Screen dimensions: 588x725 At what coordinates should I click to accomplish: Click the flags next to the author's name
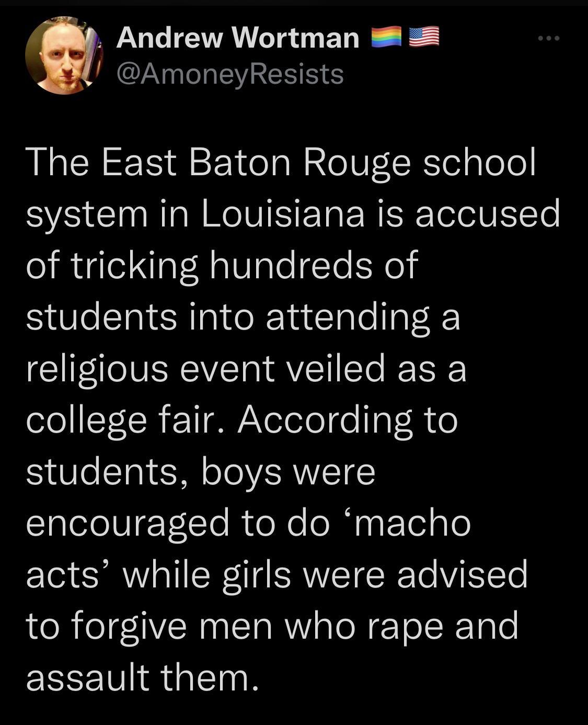coord(405,37)
